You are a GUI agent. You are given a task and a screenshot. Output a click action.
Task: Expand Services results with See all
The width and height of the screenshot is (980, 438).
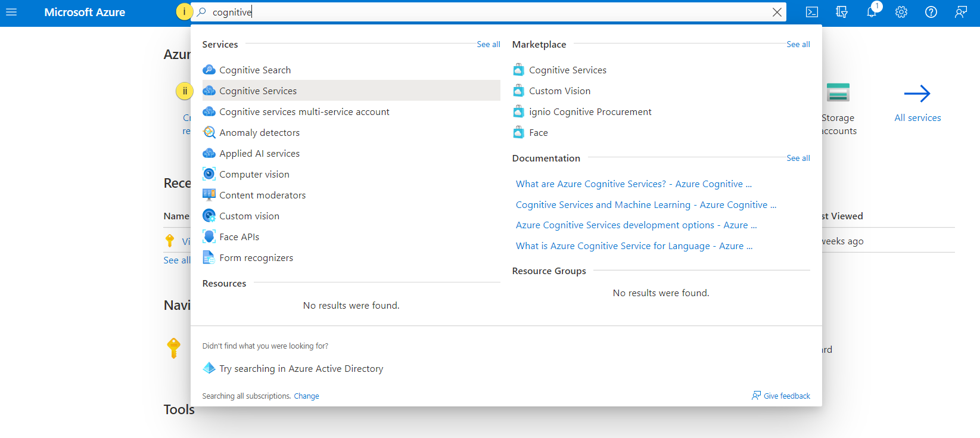tap(488, 44)
